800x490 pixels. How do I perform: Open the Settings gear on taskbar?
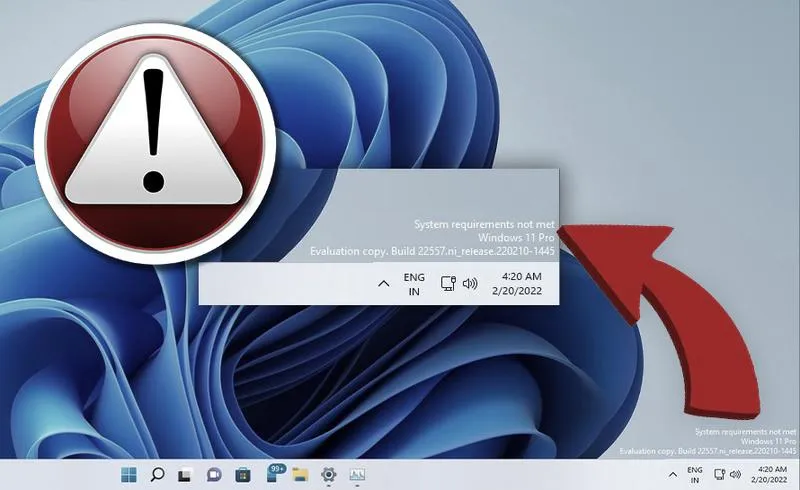pos(329,475)
